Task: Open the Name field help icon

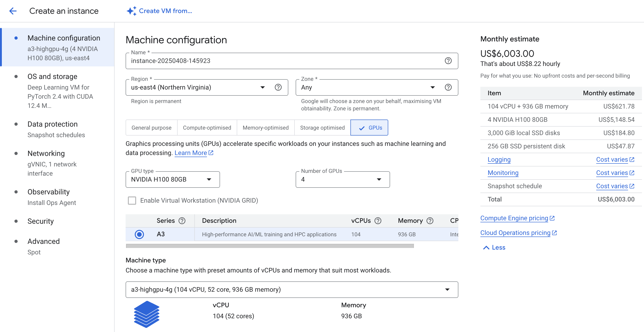Action: (448, 61)
